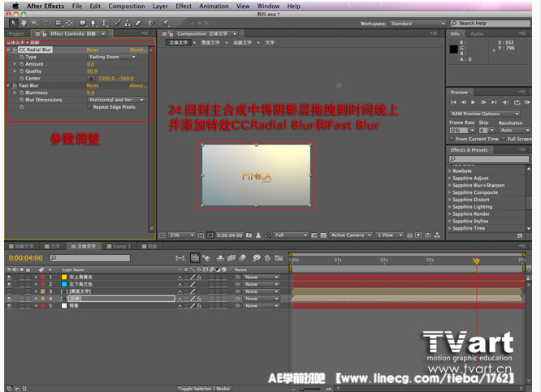Select the Puppet Pin tool
Viewport: 541px width, 392px height.
166,23
